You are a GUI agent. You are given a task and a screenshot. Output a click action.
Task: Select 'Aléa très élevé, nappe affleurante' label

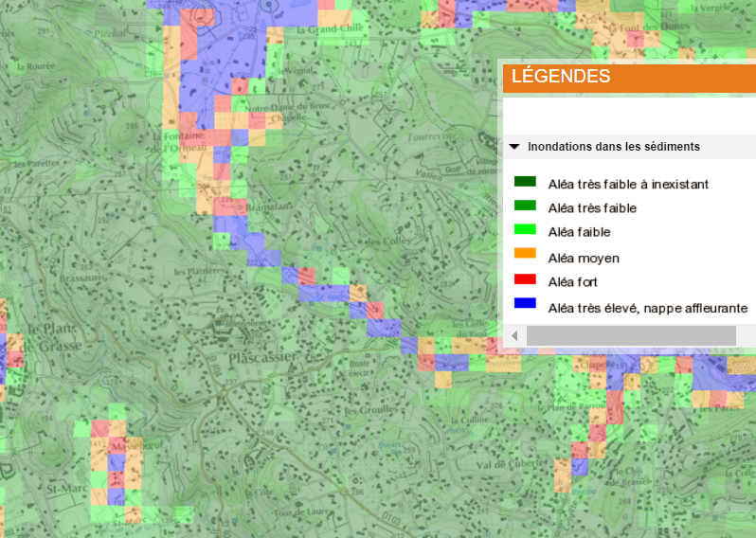click(x=648, y=308)
